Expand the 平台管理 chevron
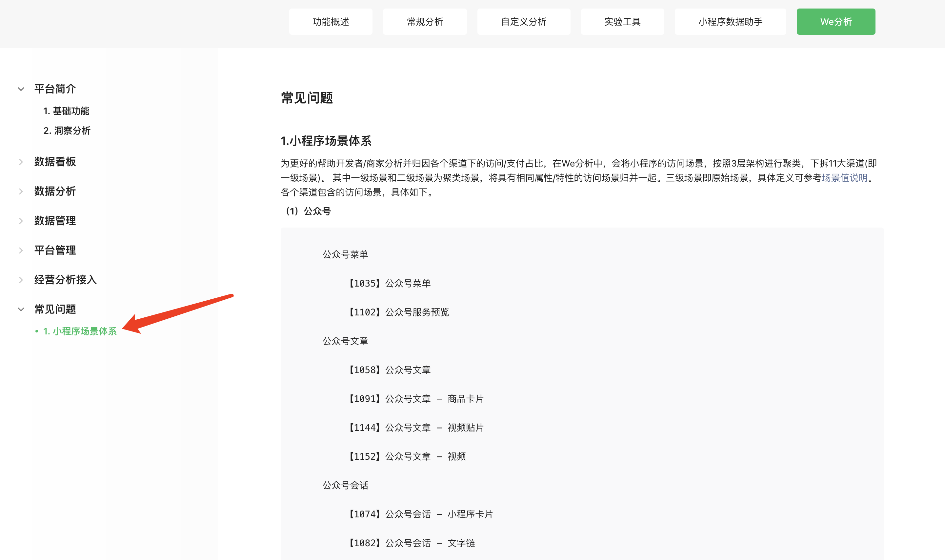Image resolution: width=945 pixels, height=560 pixels. [21, 250]
